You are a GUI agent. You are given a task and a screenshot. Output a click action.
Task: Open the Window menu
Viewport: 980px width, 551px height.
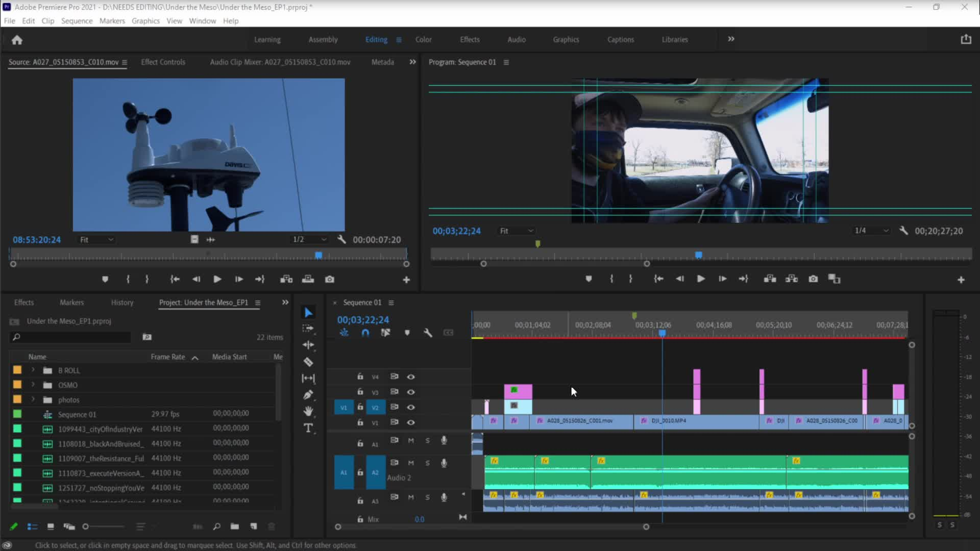pyautogui.click(x=202, y=21)
